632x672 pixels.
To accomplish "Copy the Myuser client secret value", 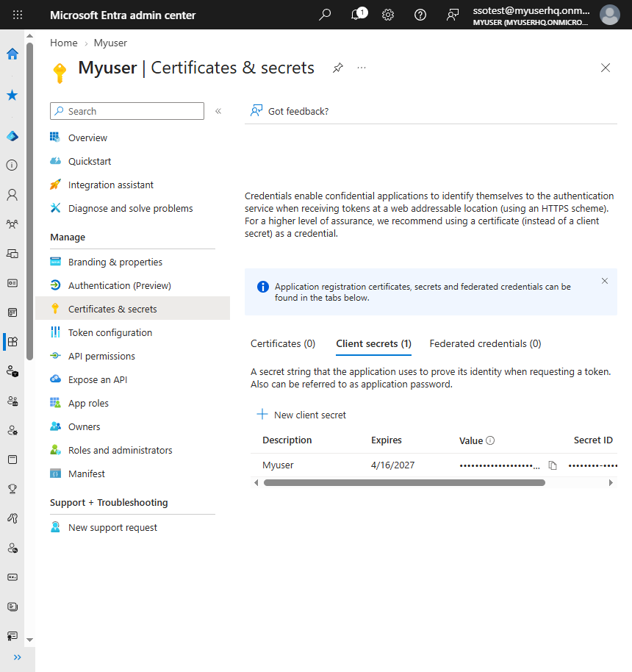I will [x=553, y=465].
